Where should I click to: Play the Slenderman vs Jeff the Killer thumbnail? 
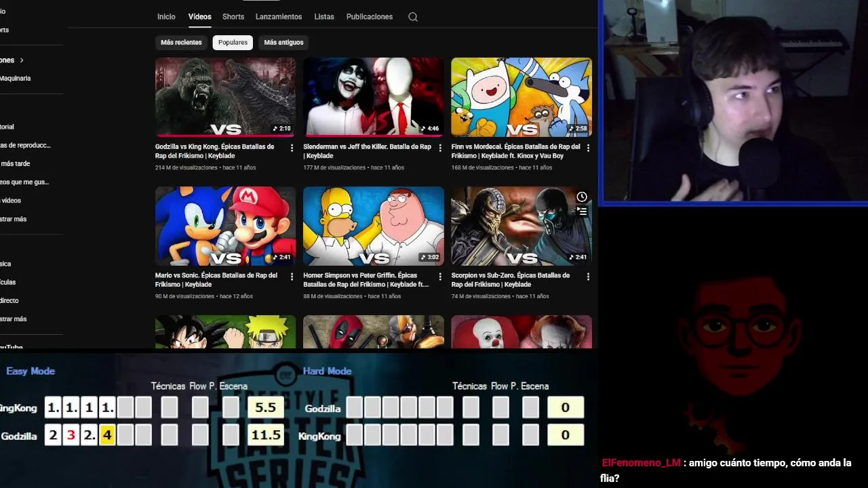[374, 97]
